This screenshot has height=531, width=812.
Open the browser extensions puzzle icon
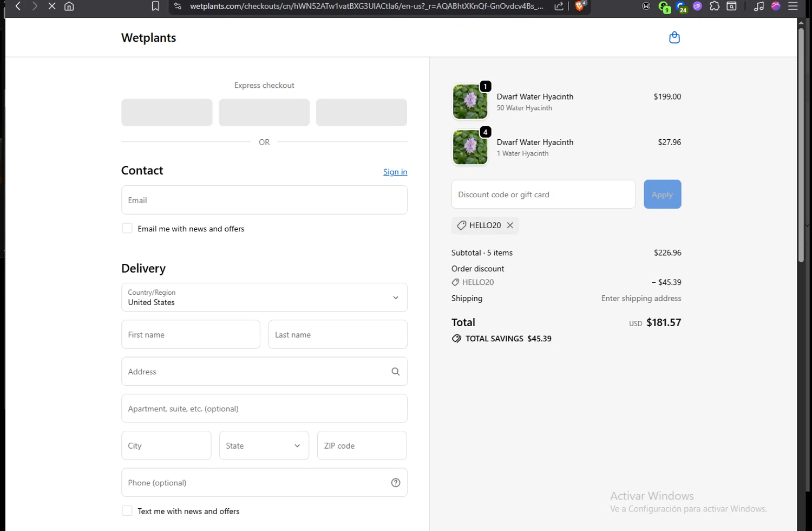(x=715, y=6)
